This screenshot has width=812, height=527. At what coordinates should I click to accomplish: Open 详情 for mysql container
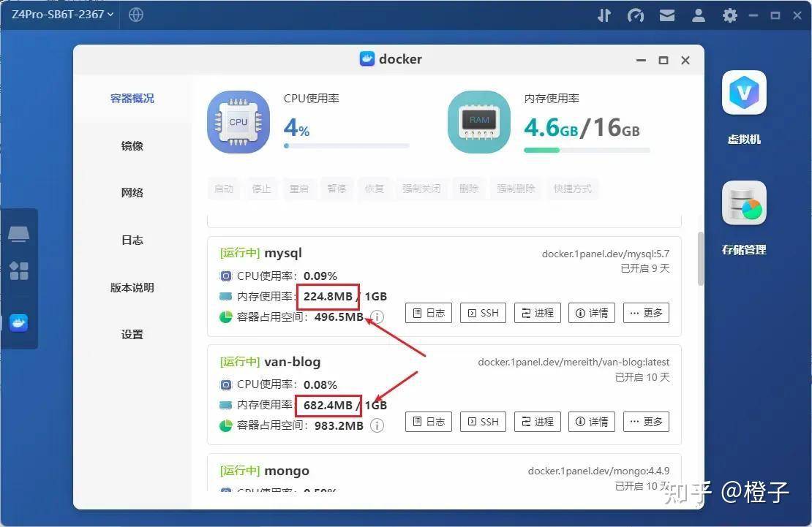(592, 313)
